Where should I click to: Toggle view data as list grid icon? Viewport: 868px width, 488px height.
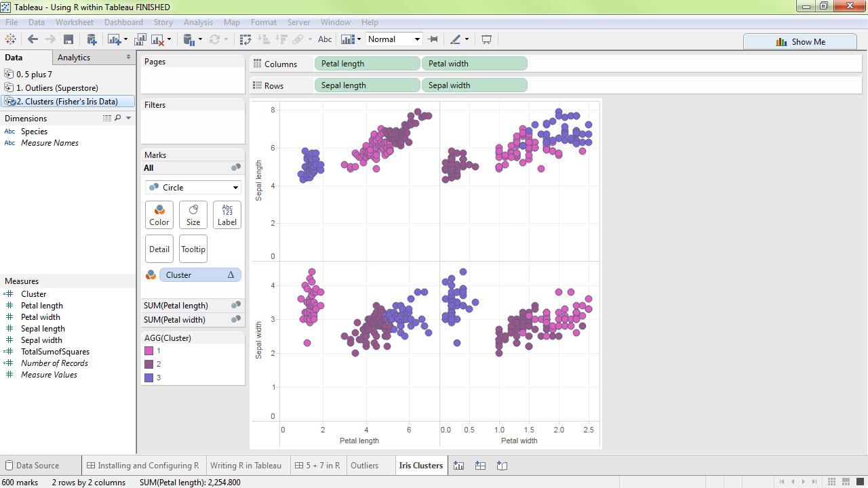tap(107, 118)
